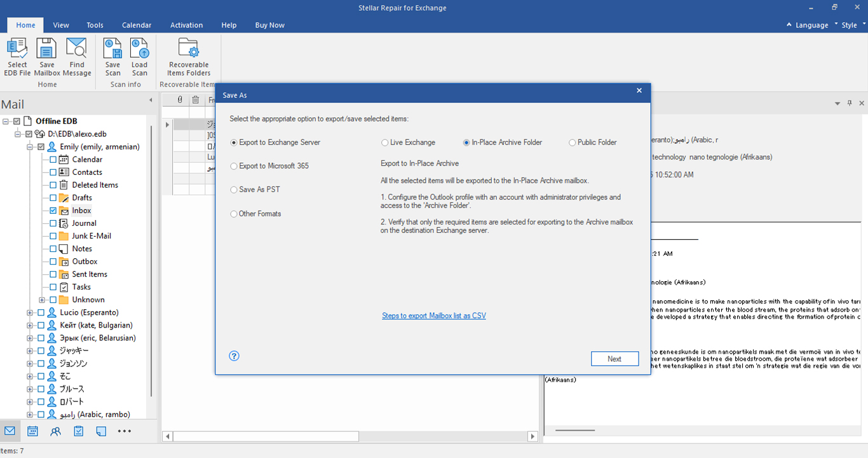Open the Buy Now tab
The height and width of the screenshot is (458, 868).
click(x=269, y=25)
